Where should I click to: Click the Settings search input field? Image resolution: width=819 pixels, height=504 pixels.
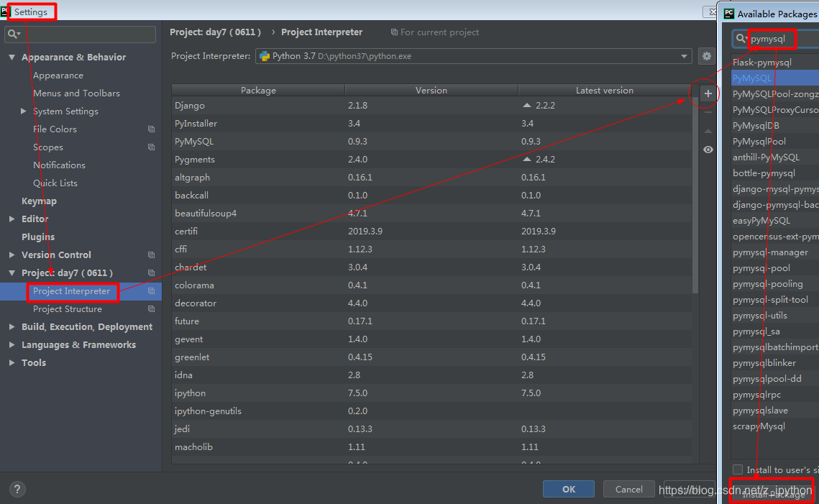[x=81, y=34]
